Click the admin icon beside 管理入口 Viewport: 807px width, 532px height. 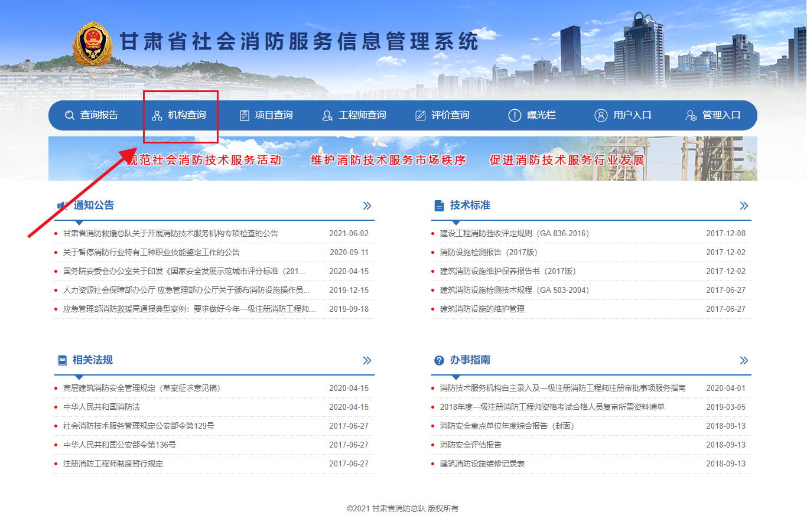[x=691, y=116]
